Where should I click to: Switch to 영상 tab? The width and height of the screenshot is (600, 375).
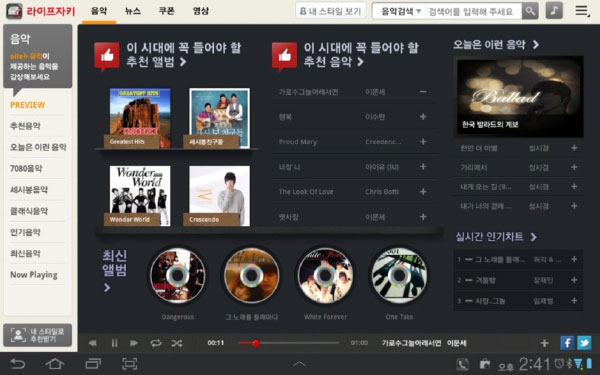201,11
